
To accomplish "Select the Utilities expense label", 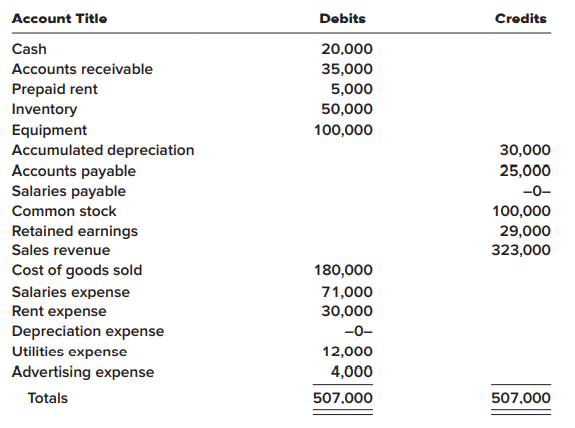I will pos(69,352).
